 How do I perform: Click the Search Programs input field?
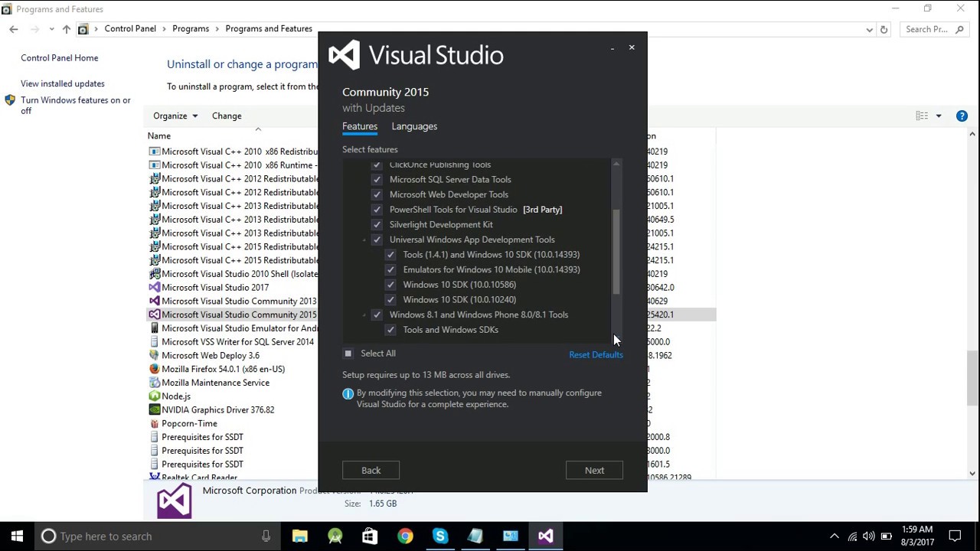(935, 29)
